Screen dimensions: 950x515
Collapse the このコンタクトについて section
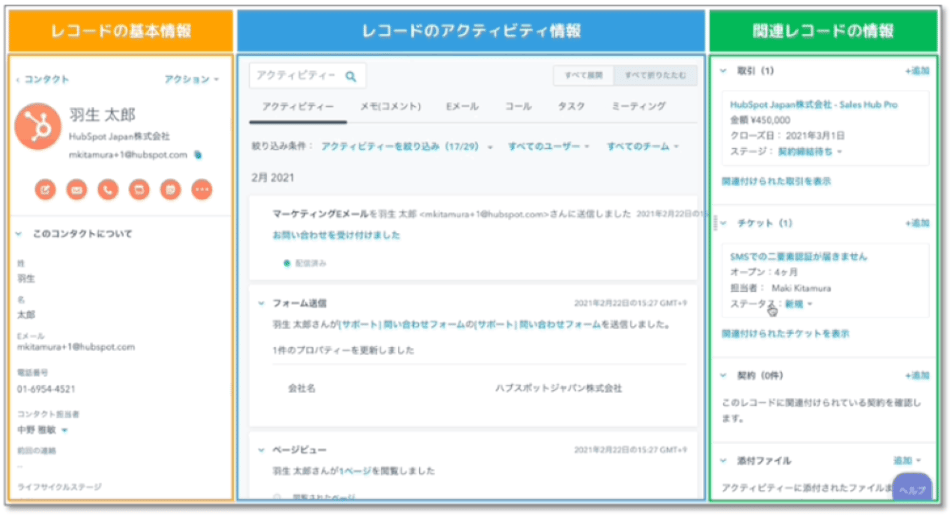point(19,233)
